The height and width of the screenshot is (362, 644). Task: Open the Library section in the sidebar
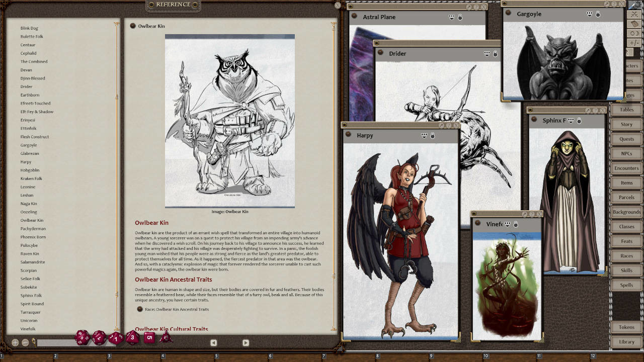point(626,341)
